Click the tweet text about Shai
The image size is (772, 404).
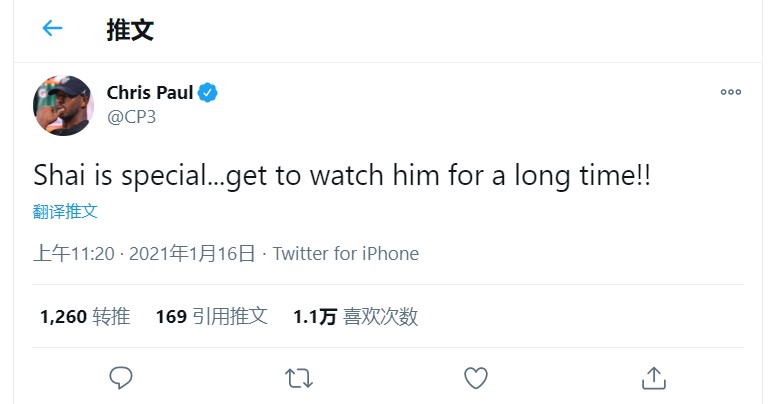pyautogui.click(x=342, y=177)
